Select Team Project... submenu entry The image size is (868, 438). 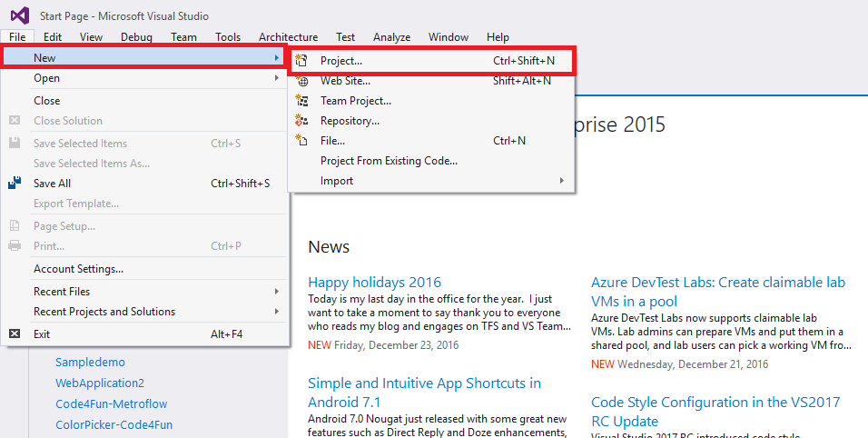tap(432, 101)
